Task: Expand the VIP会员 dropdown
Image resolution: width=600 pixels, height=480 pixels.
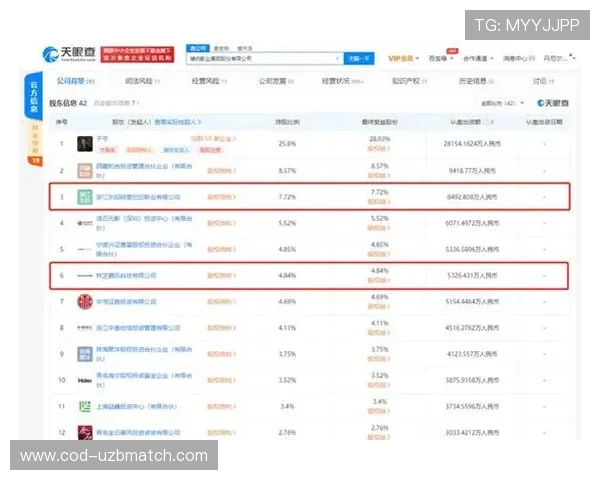Action: tap(403, 58)
